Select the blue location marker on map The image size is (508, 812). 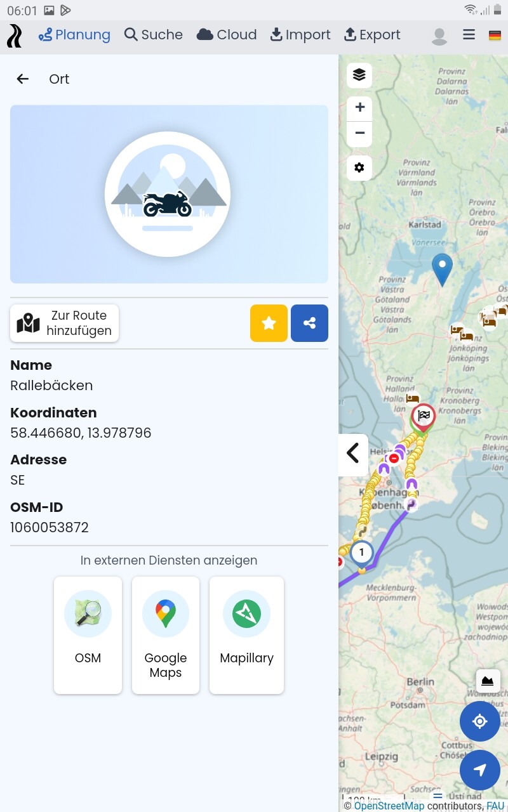442,269
